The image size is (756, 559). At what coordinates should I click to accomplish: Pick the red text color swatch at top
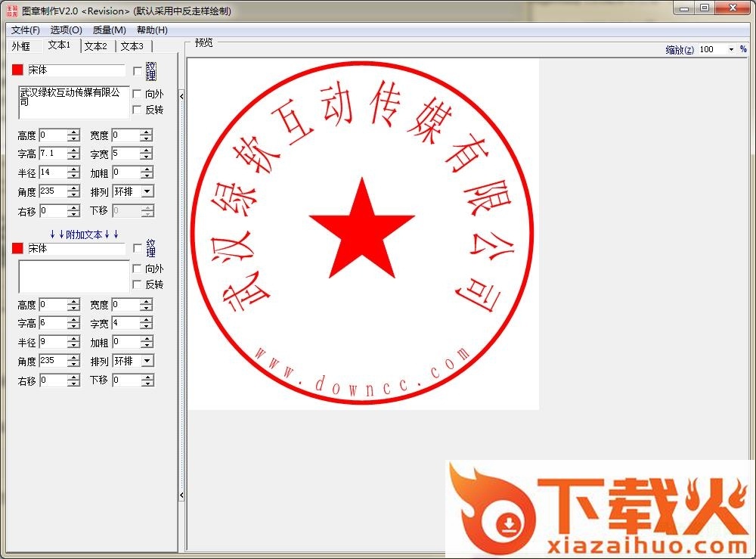click(x=17, y=70)
